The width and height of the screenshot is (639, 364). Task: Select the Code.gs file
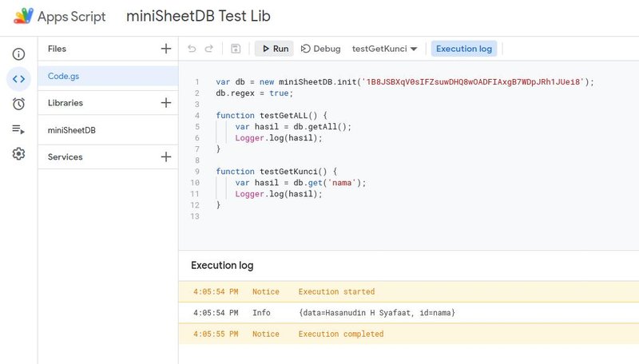click(x=64, y=76)
